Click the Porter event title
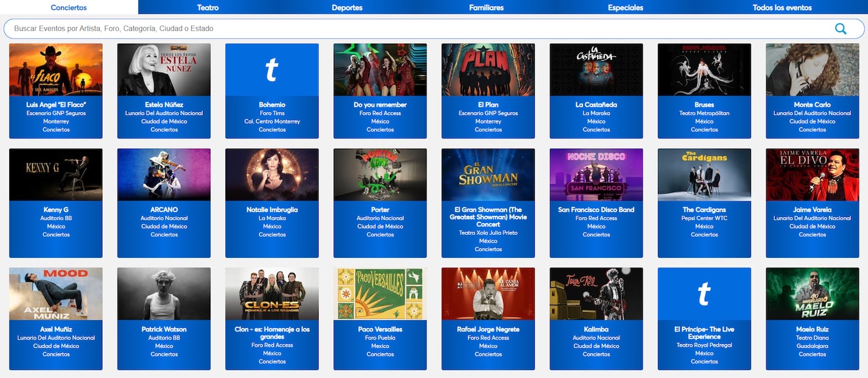 click(x=380, y=210)
